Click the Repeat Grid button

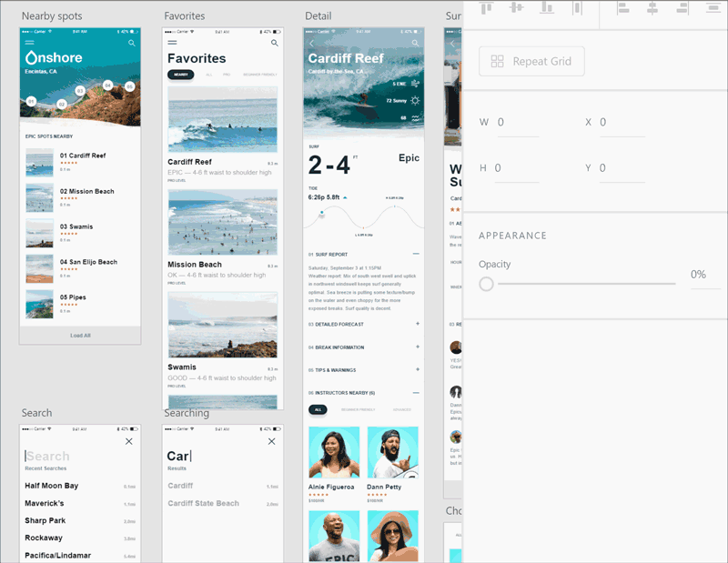[531, 61]
